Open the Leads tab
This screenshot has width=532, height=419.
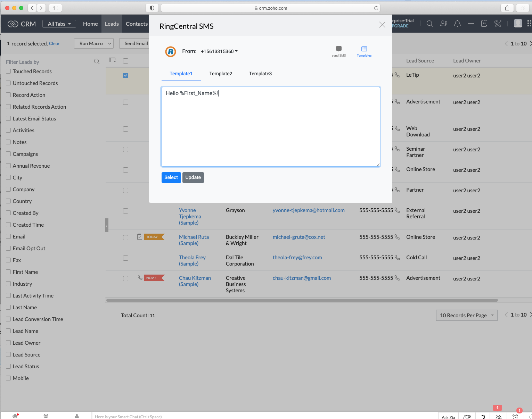point(112,24)
